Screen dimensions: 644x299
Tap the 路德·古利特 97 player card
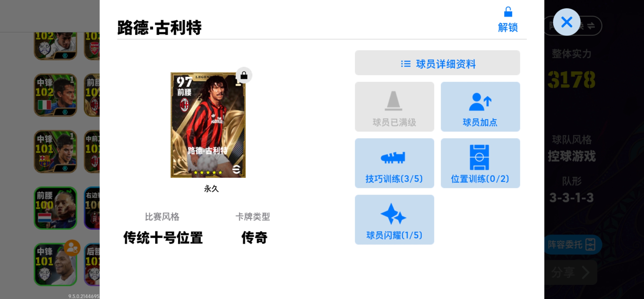point(208,125)
